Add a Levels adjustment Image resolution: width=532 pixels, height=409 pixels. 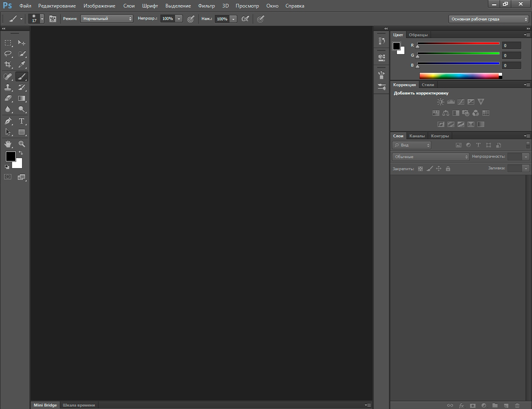click(x=451, y=102)
